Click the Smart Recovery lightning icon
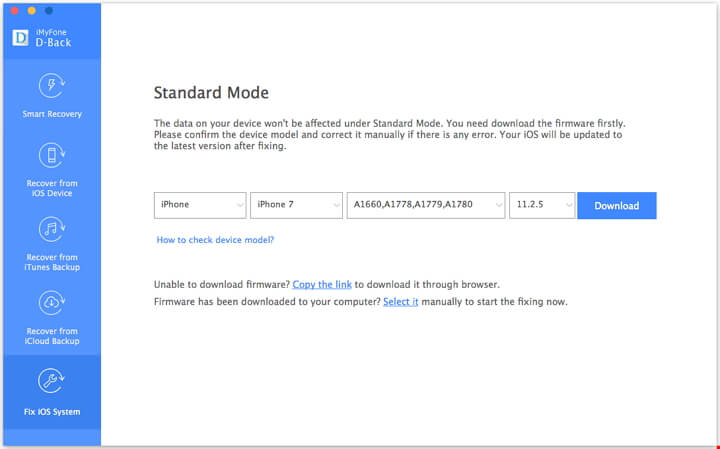 click(51, 86)
